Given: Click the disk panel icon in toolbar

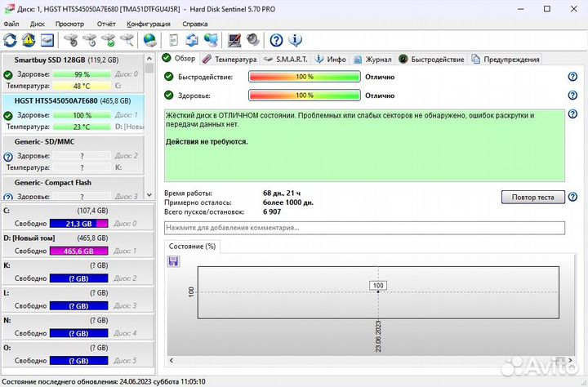Looking at the screenshot, I should pos(47,40).
